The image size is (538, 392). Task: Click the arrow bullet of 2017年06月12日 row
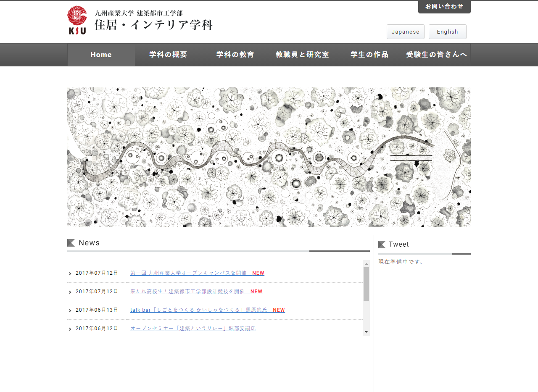click(x=70, y=329)
